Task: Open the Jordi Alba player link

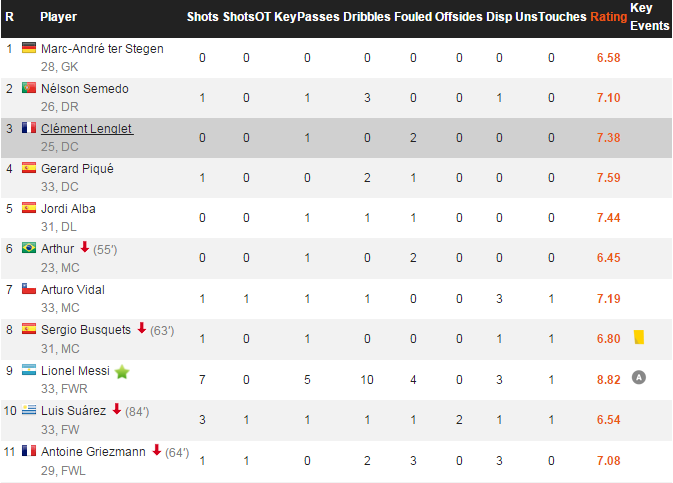Action: (x=68, y=209)
